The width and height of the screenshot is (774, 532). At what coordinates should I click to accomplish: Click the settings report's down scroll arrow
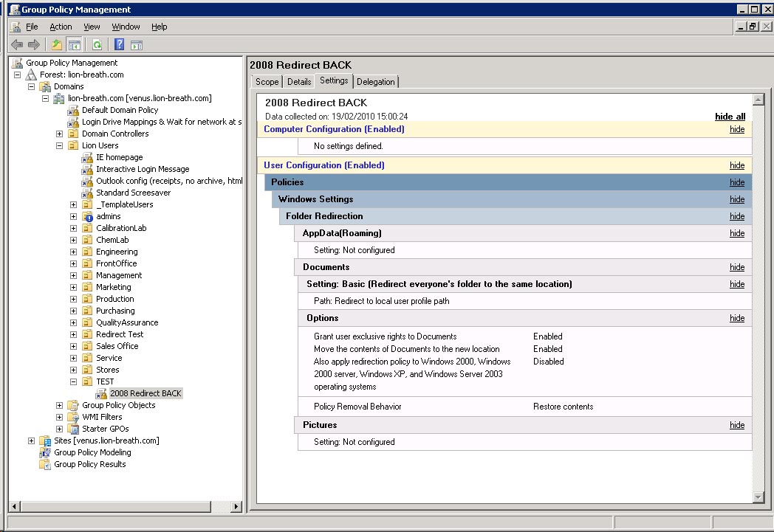click(758, 497)
